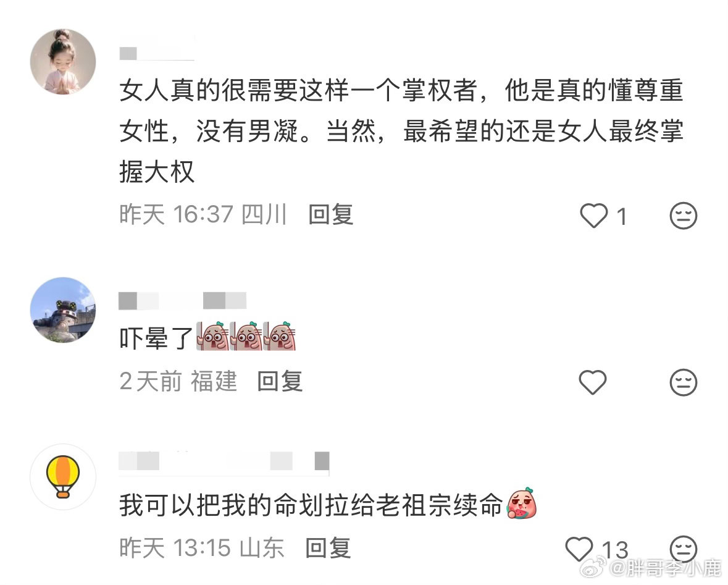Like the 老祖宗续命 comment with 13 likes
The image size is (728, 585).
579,549
